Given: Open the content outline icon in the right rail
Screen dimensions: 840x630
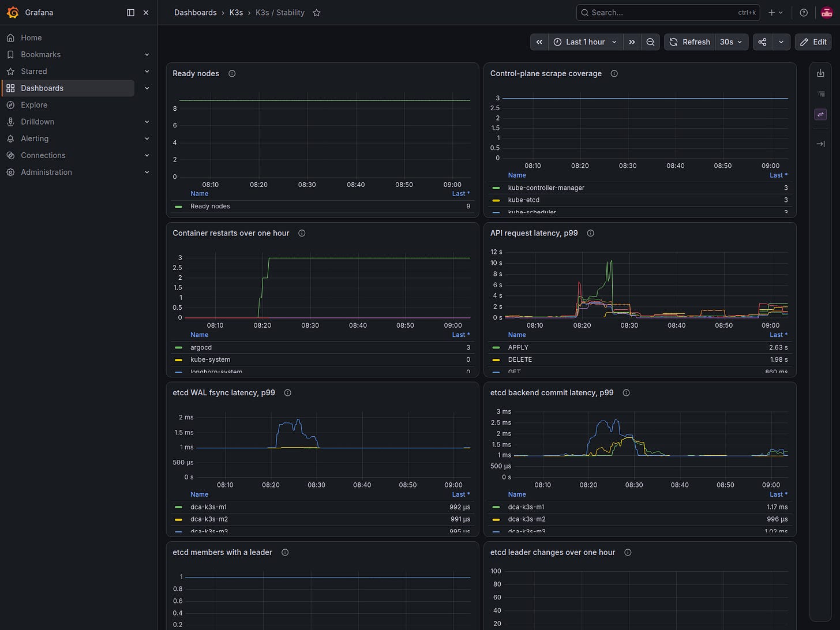Looking at the screenshot, I should [x=820, y=94].
